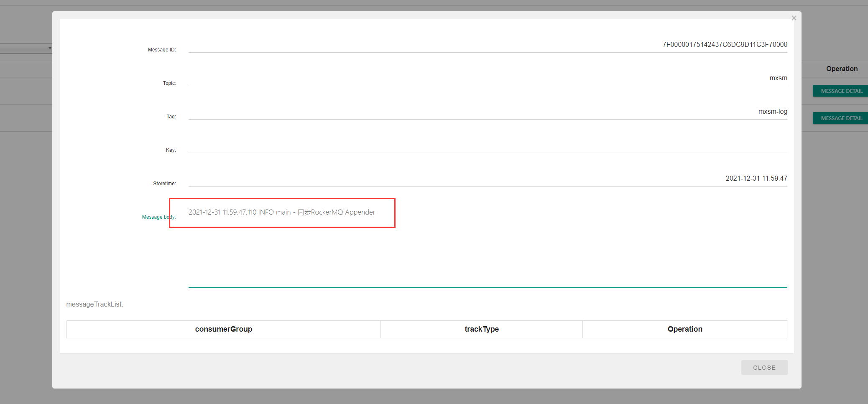The height and width of the screenshot is (404, 868).
Task: Click the Storetime label
Action: [164, 184]
